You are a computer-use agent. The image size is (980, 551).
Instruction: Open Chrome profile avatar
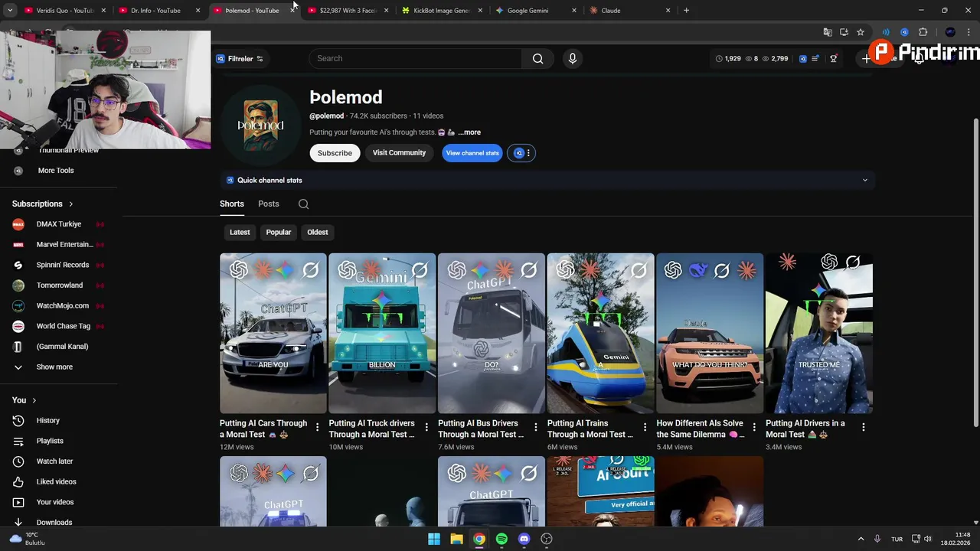pyautogui.click(x=950, y=32)
